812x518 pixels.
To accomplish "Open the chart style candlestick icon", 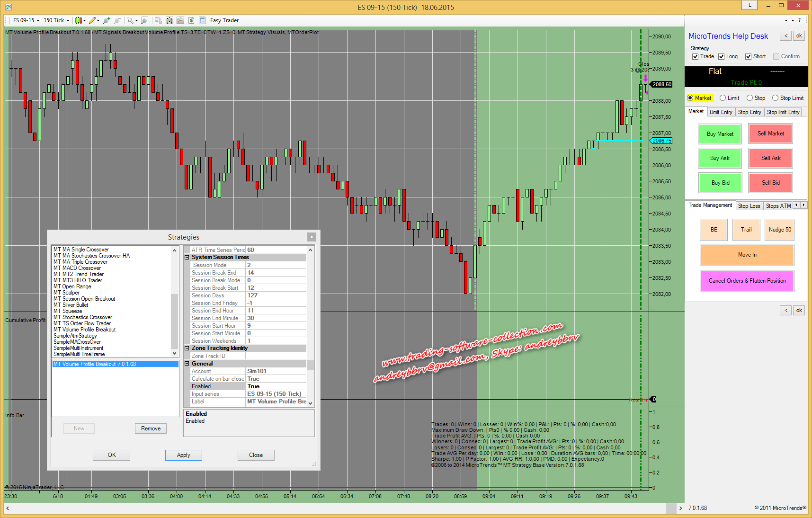I will tap(79, 20).
